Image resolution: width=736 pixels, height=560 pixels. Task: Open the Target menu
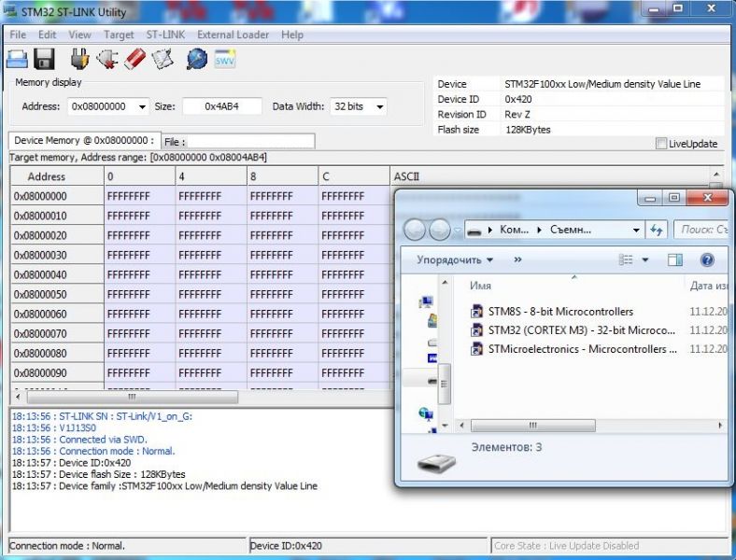[119, 35]
